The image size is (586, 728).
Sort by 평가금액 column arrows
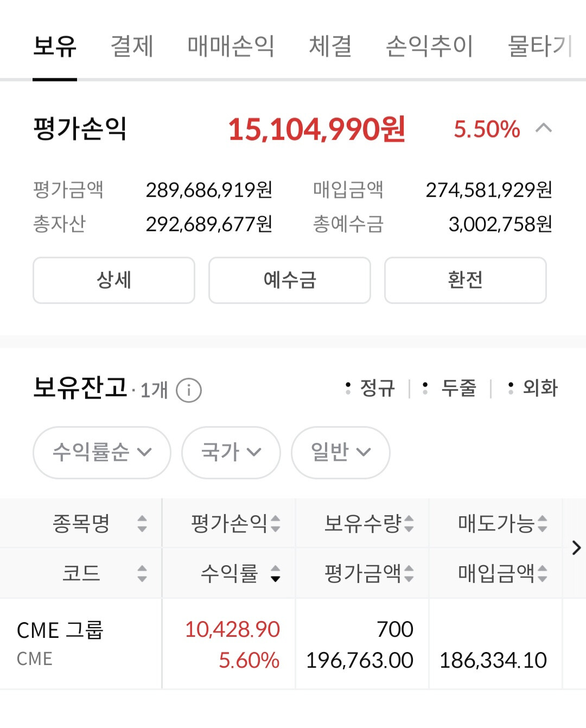(x=409, y=573)
